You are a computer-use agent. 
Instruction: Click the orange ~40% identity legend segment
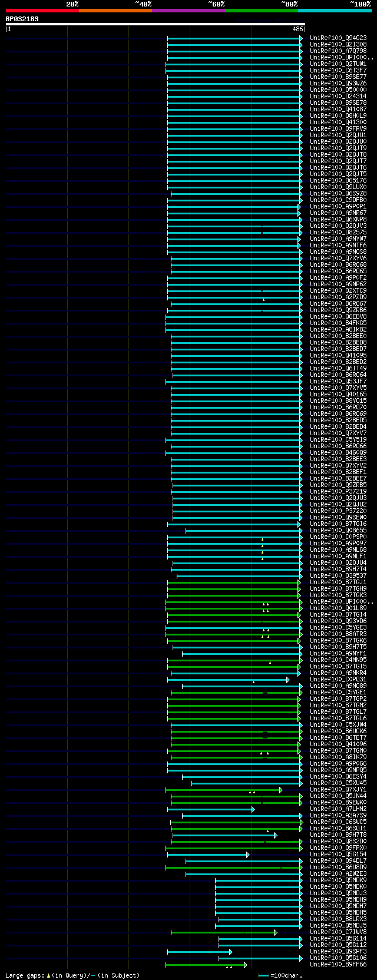[115, 11]
